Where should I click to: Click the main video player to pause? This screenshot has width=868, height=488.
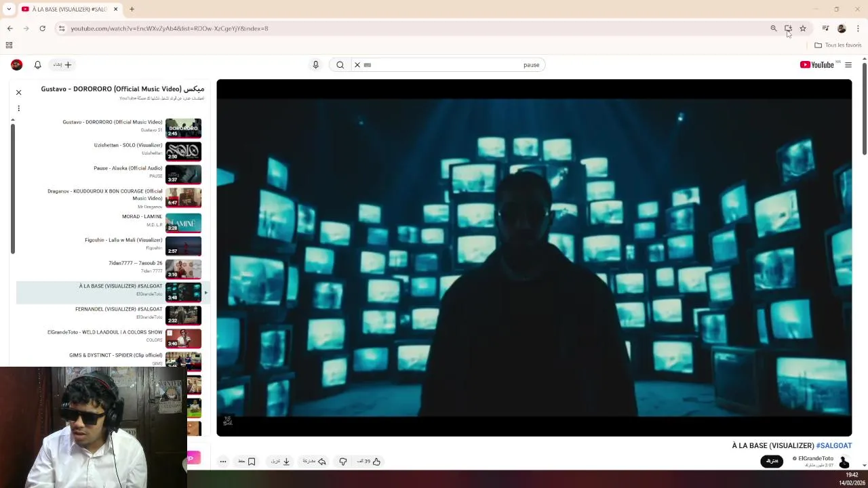[534, 258]
